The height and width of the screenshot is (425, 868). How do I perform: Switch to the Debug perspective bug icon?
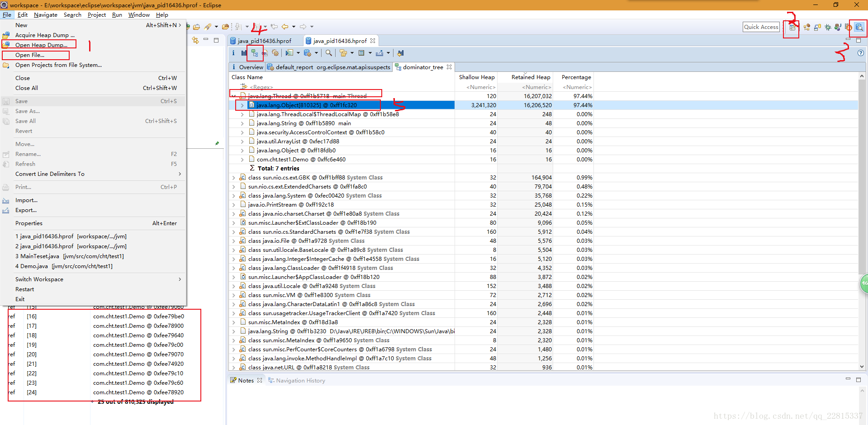[828, 27]
